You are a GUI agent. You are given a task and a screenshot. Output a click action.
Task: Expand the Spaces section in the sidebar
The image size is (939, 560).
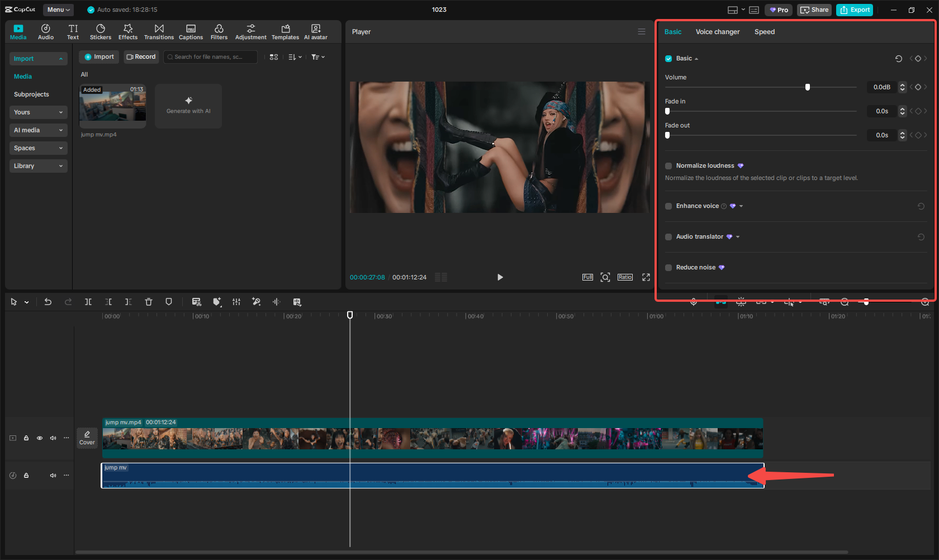click(x=38, y=148)
